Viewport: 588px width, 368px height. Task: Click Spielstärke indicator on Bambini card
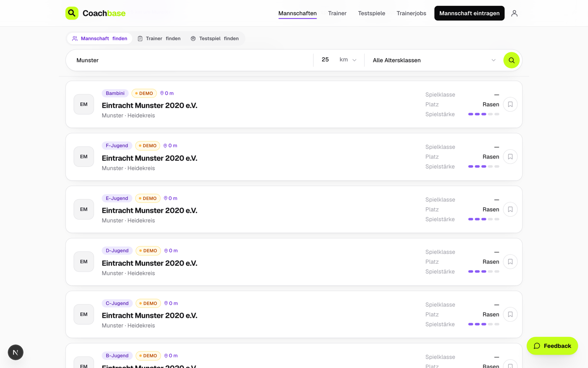point(484,114)
